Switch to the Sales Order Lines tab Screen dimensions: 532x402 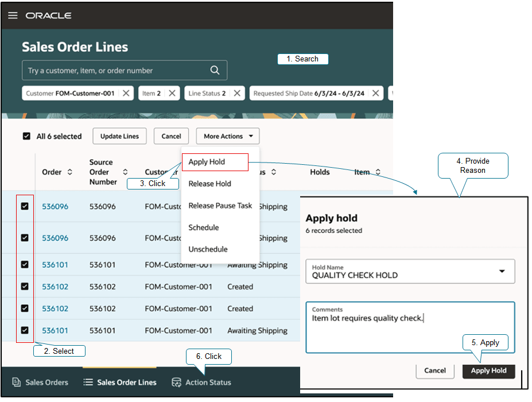(120, 382)
